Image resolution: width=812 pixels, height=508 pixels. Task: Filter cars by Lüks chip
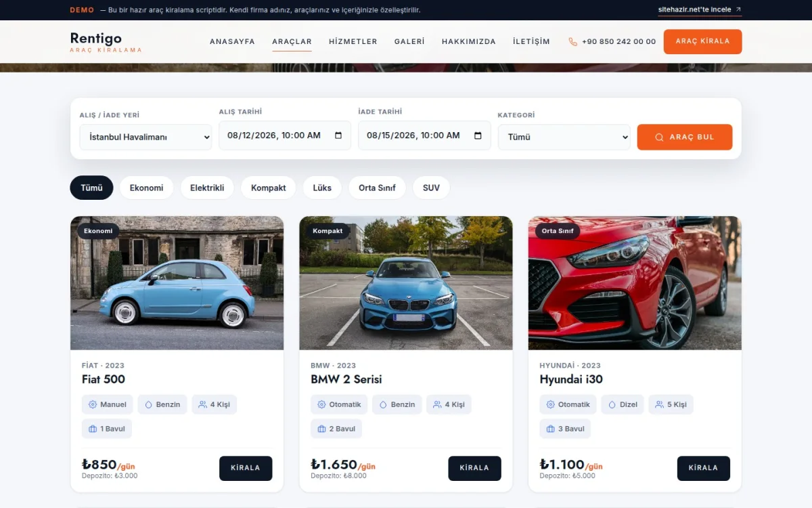(322, 188)
